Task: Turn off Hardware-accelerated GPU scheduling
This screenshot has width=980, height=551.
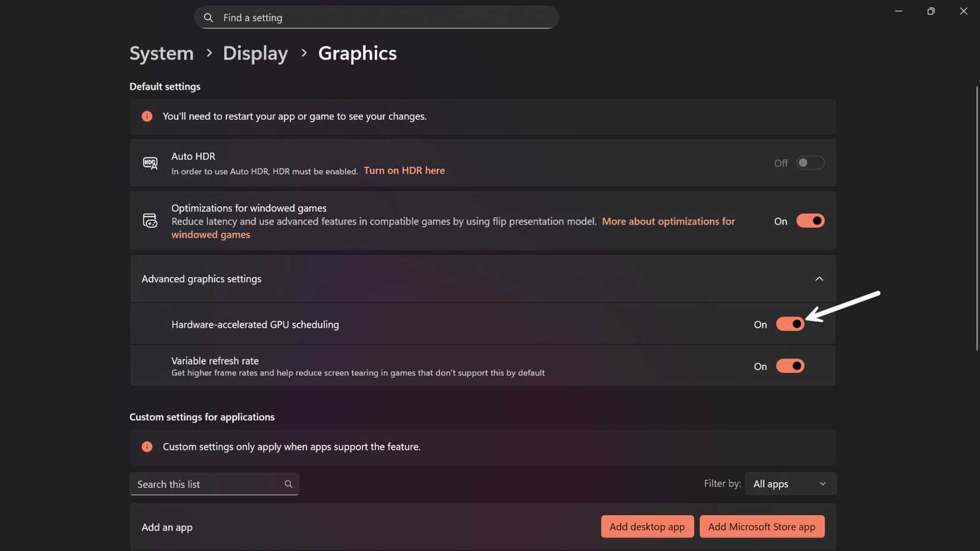Action: [790, 324]
